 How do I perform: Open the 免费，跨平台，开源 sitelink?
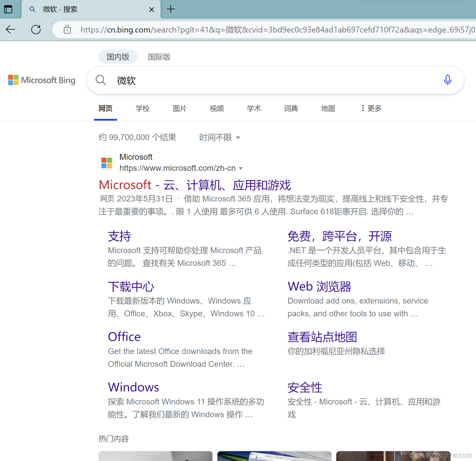coord(339,236)
